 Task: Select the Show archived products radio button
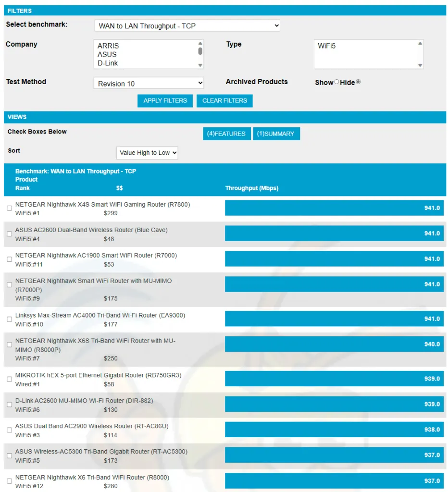[336, 82]
